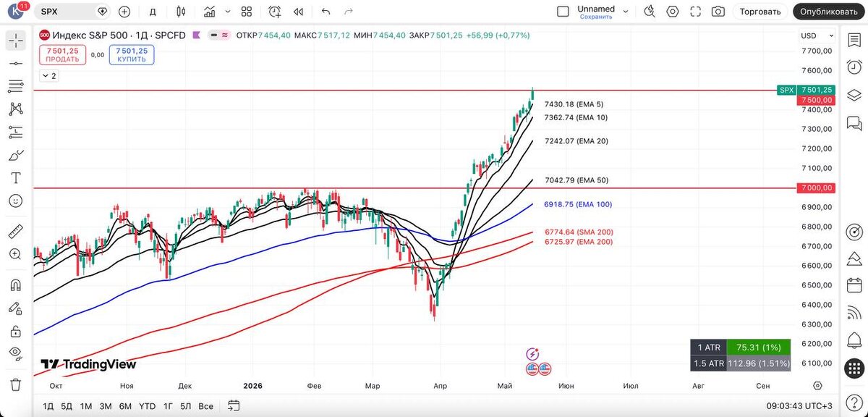This screenshot has height=417, width=868.
Task: Add symbol to compare with plus icon
Action: [124, 12]
